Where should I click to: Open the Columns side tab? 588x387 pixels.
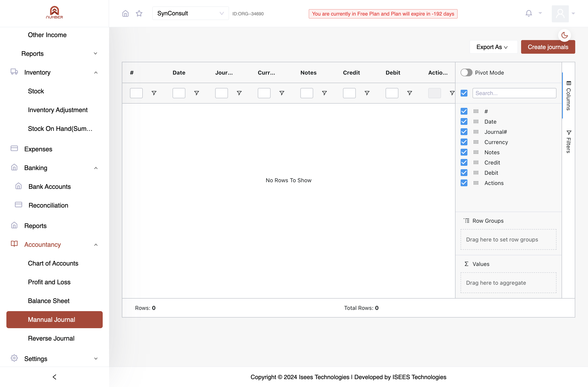pyautogui.click(x=568, y=96)
